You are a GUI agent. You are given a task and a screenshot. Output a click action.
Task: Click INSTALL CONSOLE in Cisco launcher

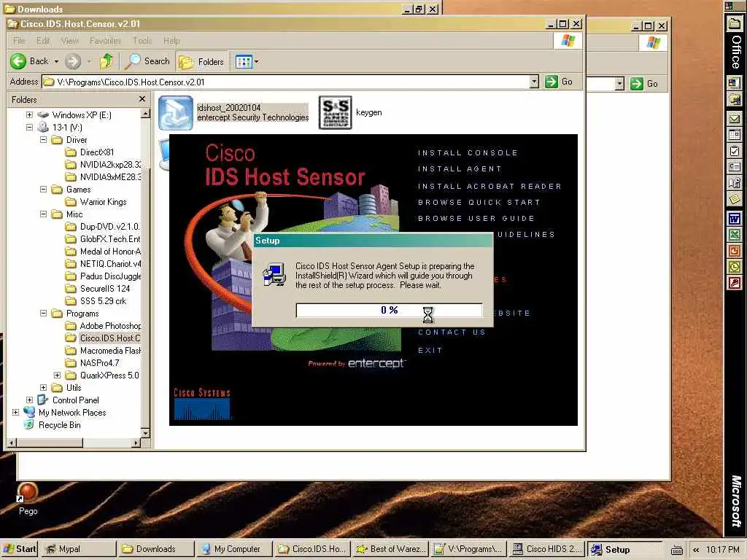pyautogui.click(x=468, y=153)
